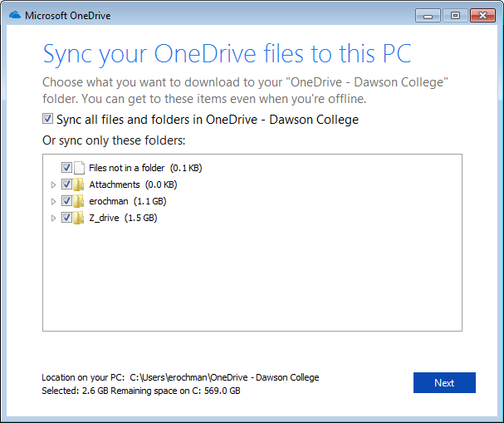Select the Attachments (0.0 KB) tree item
Viewport: 504px width, 423px height.
click(133, 184)
